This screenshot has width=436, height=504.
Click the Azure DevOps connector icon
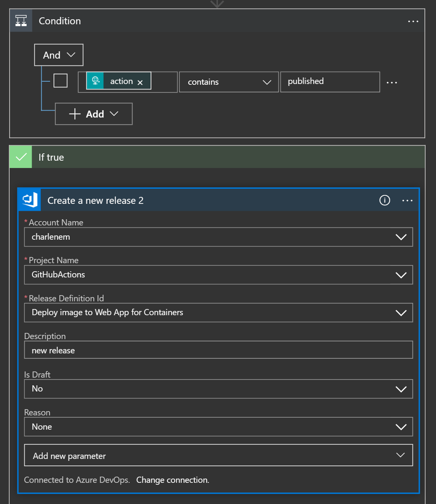[30, 200]
